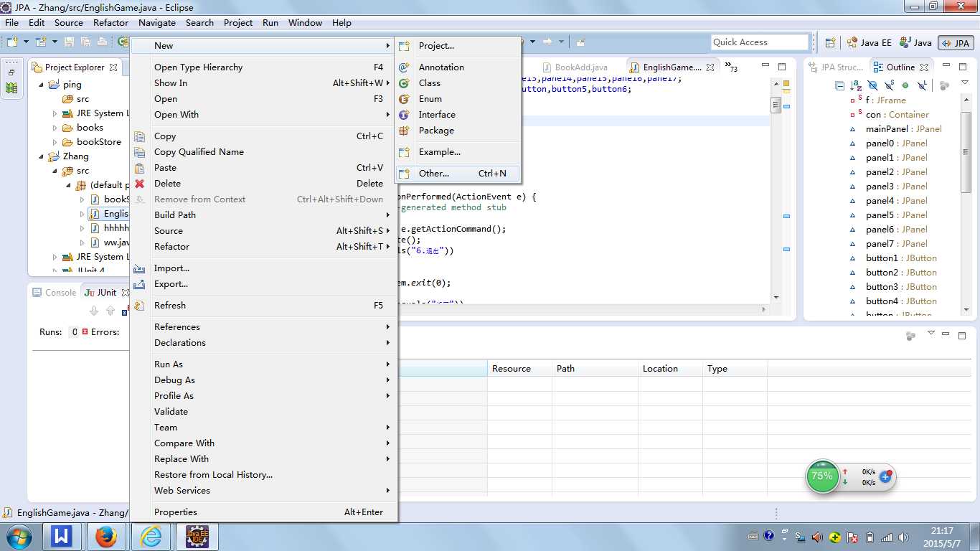Screen dimensions: 980x551
Task: Select button1 : JButton in Outline
Action: click(901, 258)
